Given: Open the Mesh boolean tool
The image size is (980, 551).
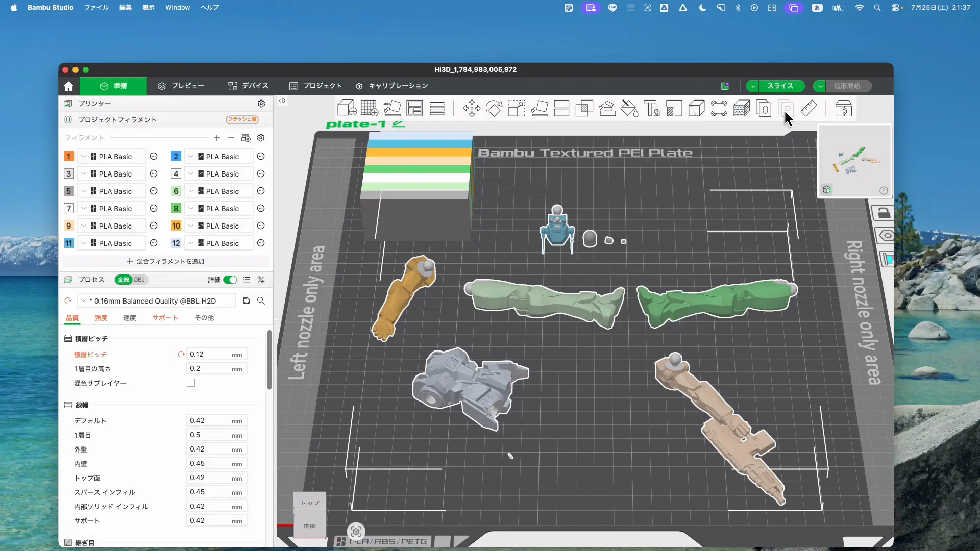Looking at the screenshot, I should click(x=584, y=108).
